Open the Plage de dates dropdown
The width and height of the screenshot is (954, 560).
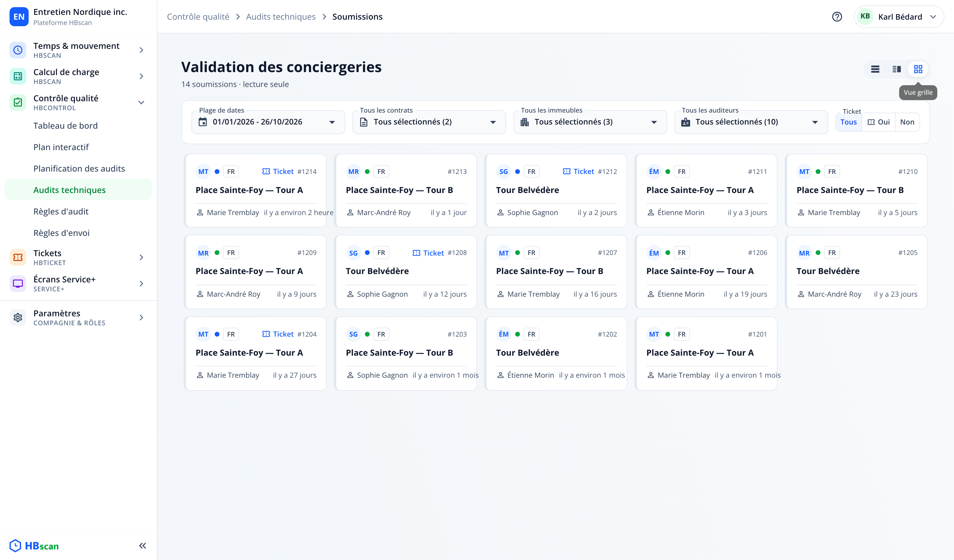click(268, 122)
